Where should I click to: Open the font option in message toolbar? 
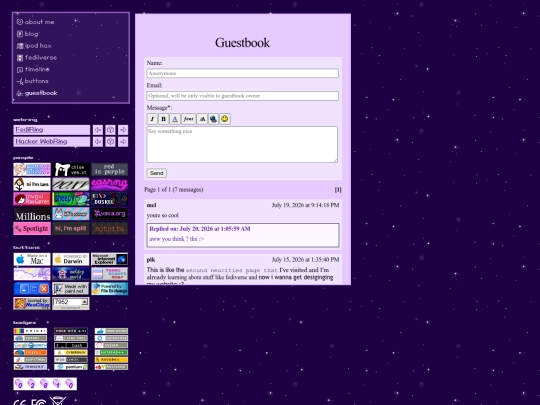point(188,119)
